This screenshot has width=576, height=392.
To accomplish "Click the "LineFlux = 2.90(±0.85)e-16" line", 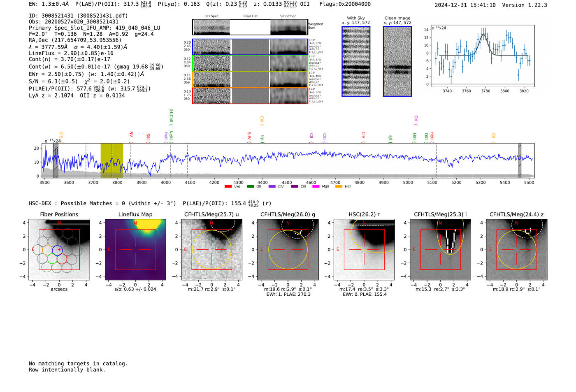I will [x=71, y=53].
